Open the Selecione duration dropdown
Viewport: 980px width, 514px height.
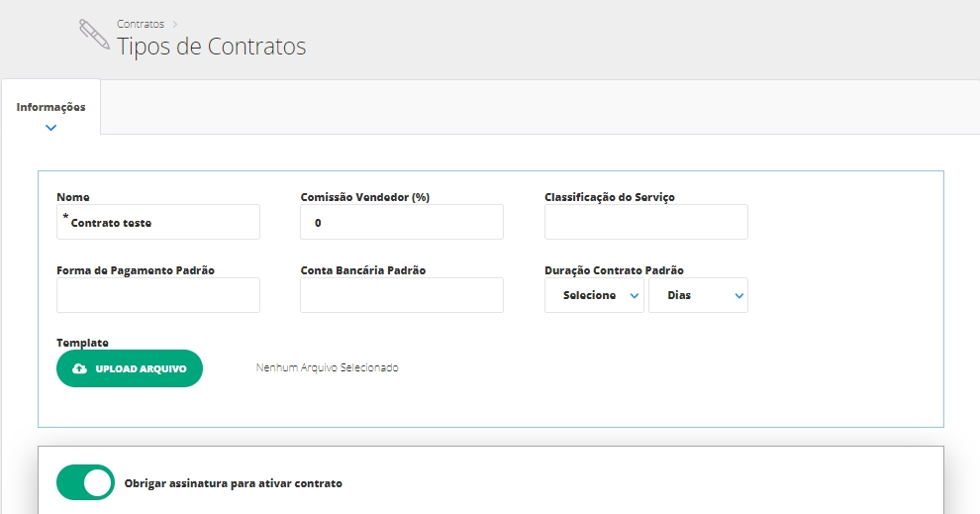594,295
